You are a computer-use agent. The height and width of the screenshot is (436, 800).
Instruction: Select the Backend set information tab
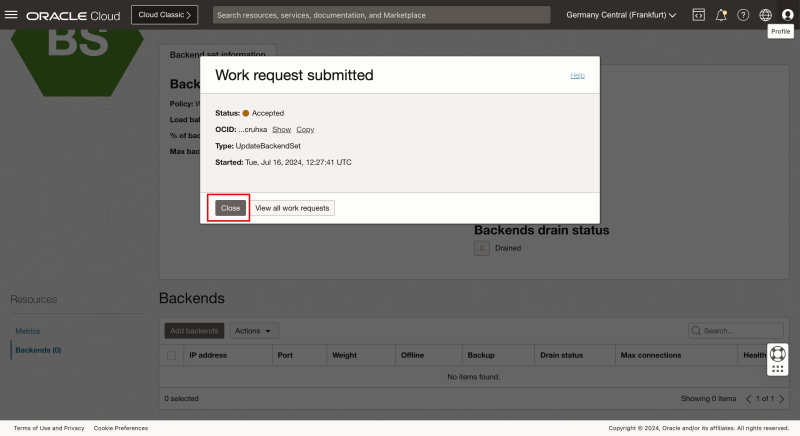click(x=218, y=54)
